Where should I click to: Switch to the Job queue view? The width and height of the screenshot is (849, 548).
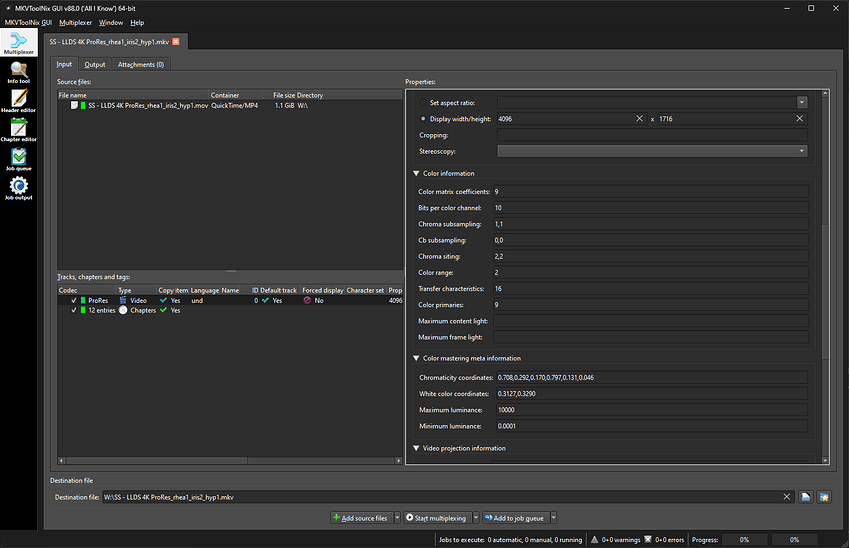click(x=18, y=158)
